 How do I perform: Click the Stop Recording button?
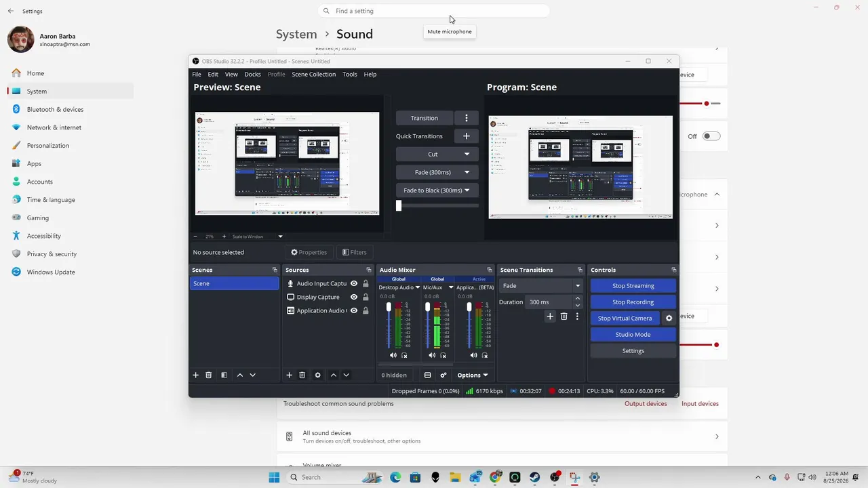(x=633, y=302)
